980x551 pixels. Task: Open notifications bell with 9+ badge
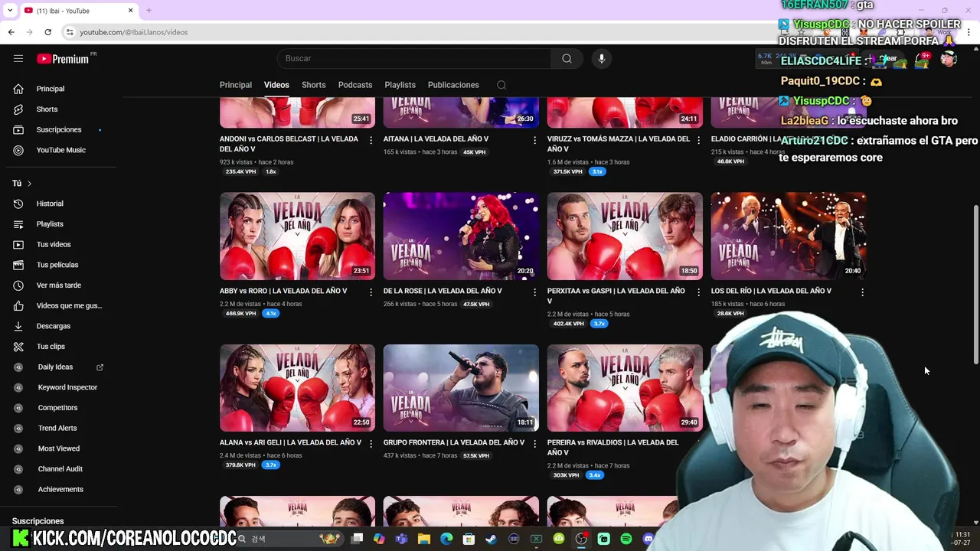click(922, 59)
